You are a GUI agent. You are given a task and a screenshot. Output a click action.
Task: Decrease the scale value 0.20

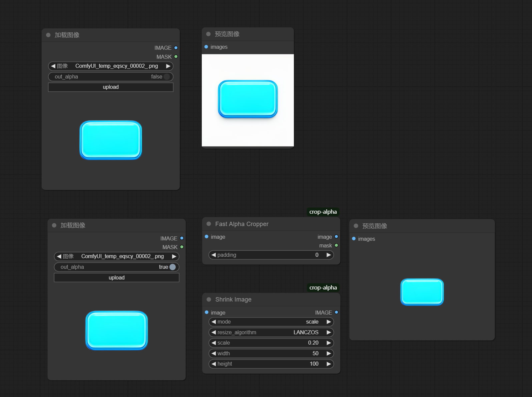pos(213,343)
